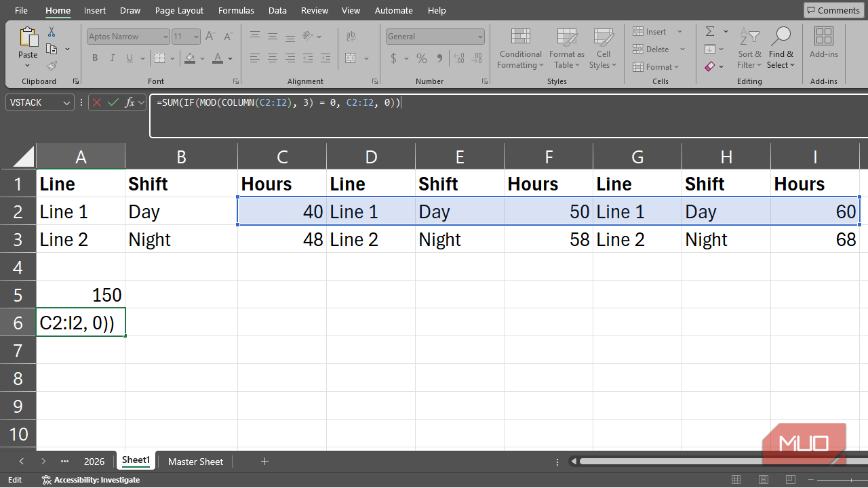Add a new sheet with plus button
Screen dimensions: 868x488
pyautogui.click(x=264, y=462)
